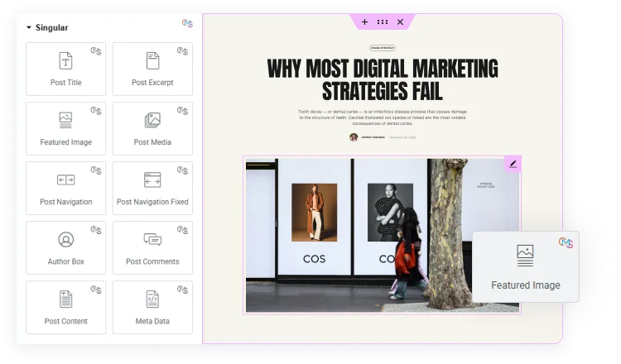Click the section drag handle dots

[383, 22]
